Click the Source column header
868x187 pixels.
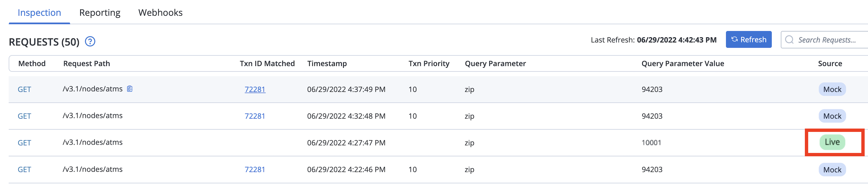pos(830,63)
